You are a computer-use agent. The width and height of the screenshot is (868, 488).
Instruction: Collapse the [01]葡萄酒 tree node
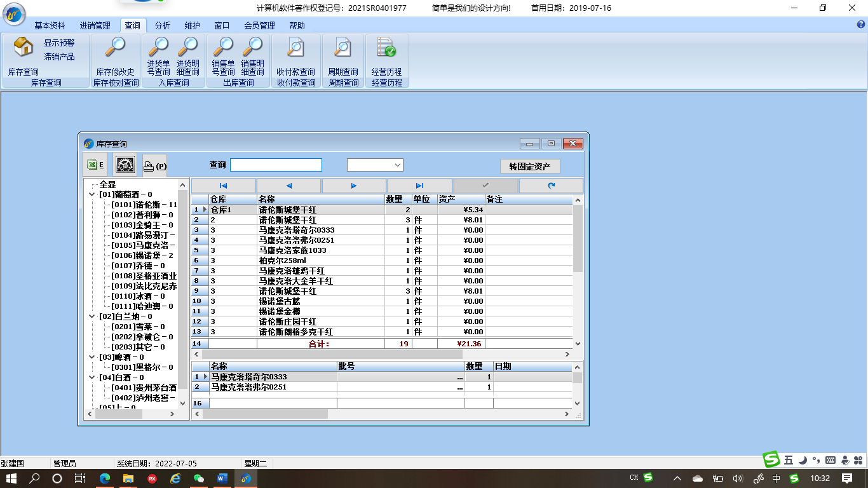point(92,194)
